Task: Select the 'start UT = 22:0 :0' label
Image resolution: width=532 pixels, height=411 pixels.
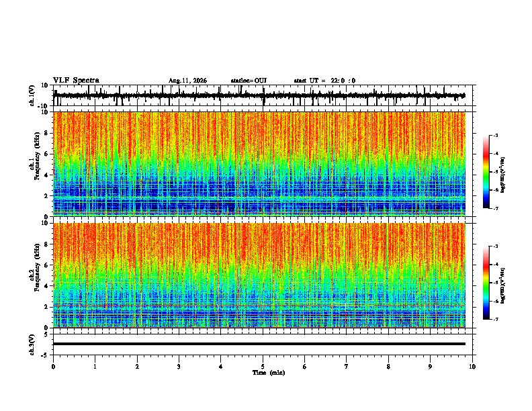Action: pyautogui.click(x=324, y=81)
